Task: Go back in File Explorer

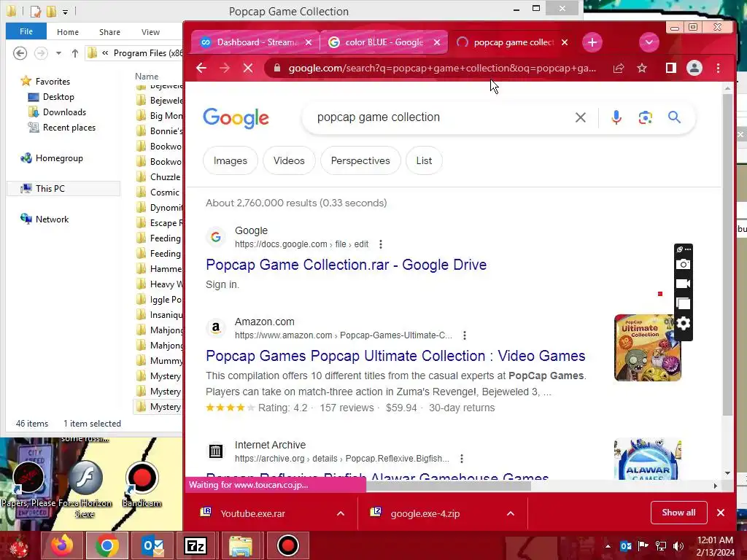Action: coord(20,52)
